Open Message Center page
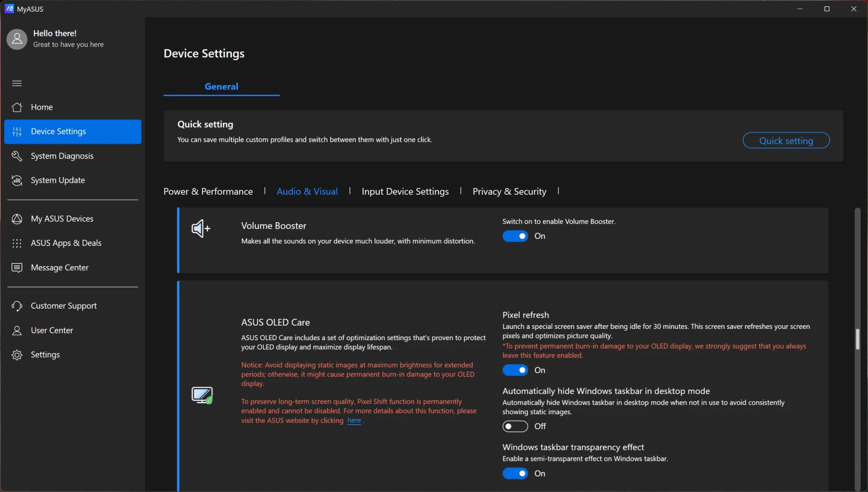Viewport: 868px width, 492px height. click(73, 267)
